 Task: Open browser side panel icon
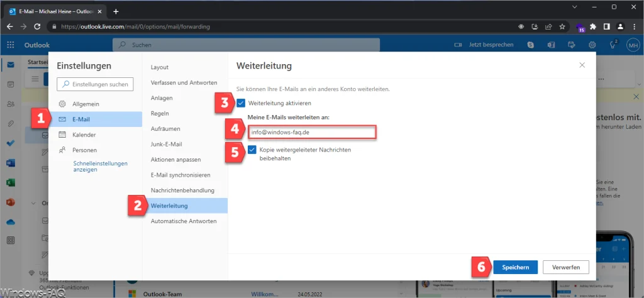(607, 26)
